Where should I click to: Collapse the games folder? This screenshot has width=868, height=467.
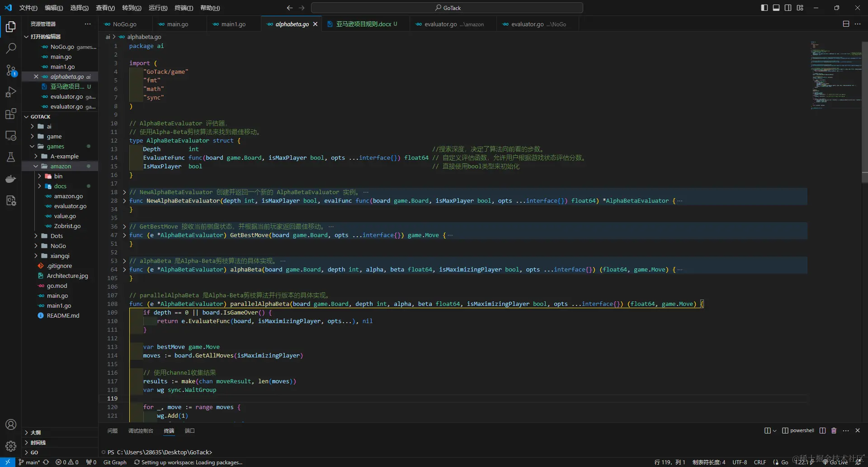[32, 146]
